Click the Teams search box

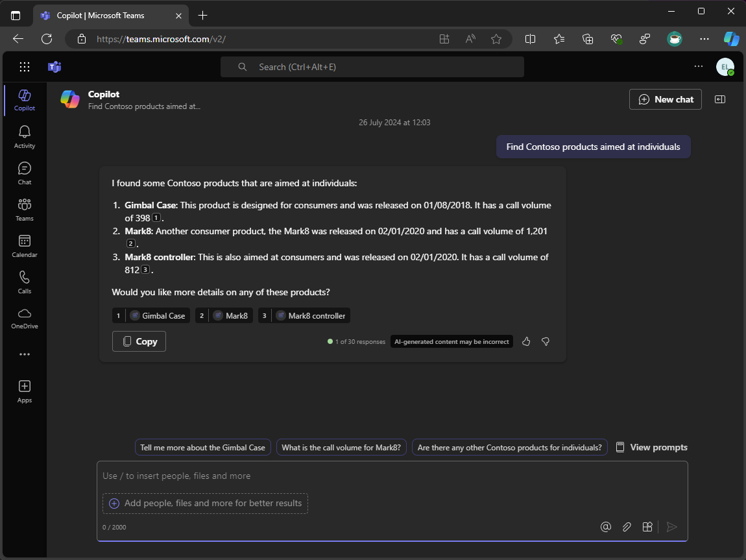point(372,67)
